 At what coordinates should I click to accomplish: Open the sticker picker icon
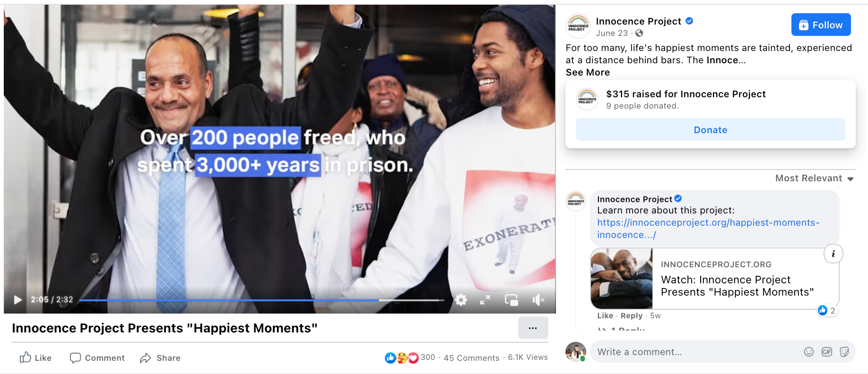844,352
